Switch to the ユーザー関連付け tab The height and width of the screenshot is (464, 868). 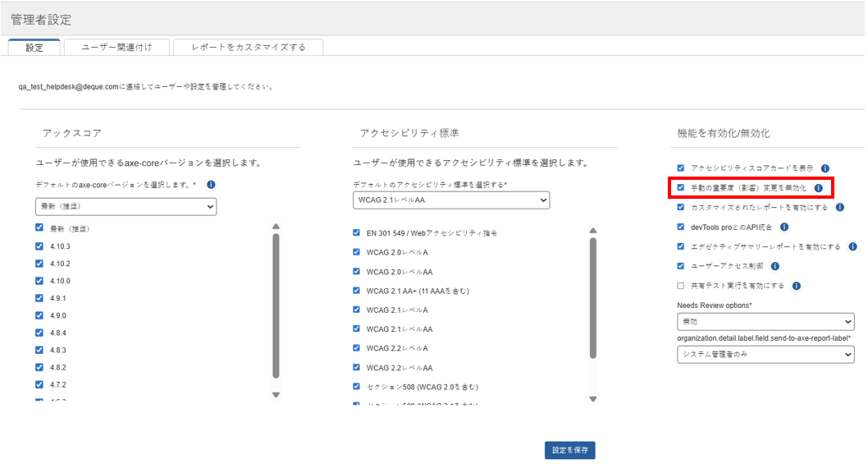[x=116, y=48]
